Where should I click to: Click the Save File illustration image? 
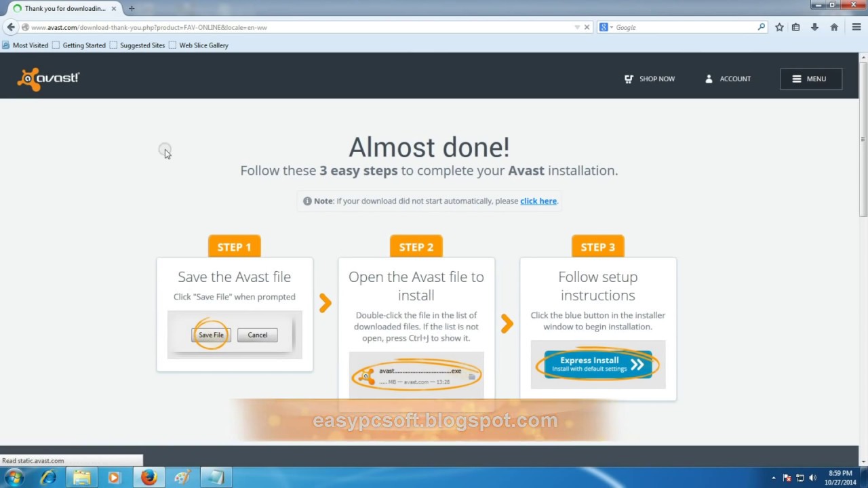tap(235, 335)
